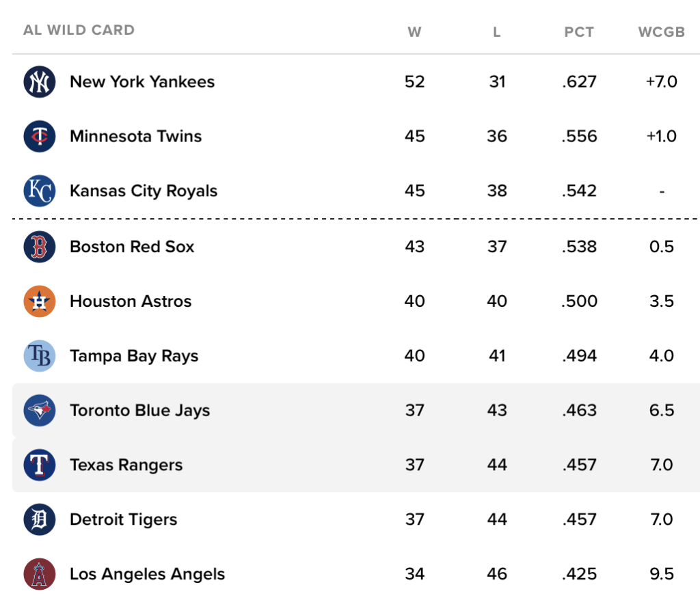The width and height of the screenshot is (700, 600).
Task: Click the Toronto Blue Jays logo
Action: (x=40, y=411)
